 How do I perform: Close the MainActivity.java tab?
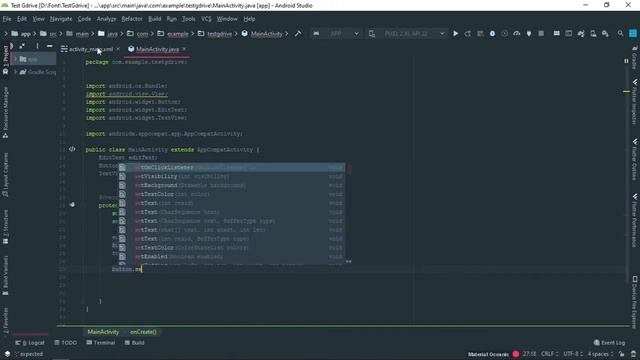(x=184, y=49)
